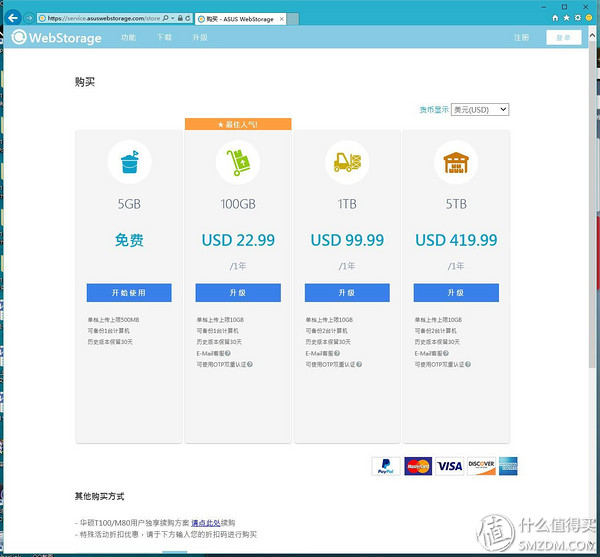The image size is (600, 557).
Task: Click the 1TB forklift icon
Action: pyautogui.click(x=347, y=162)
